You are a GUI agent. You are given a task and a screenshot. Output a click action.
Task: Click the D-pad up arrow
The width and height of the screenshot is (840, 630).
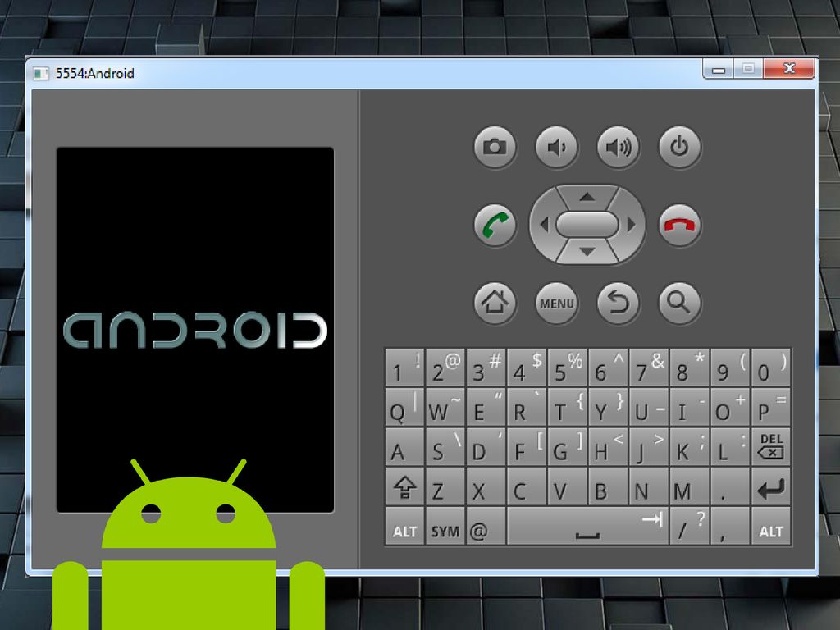587,197
